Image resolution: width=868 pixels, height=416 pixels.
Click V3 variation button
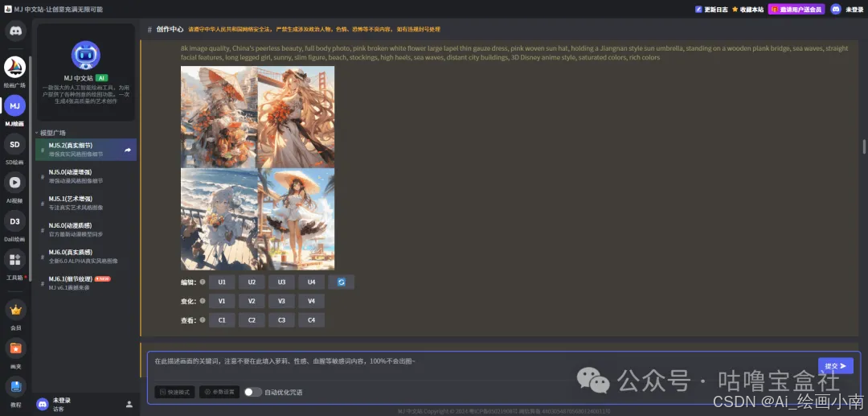pyautogui.click(x=282, y=301)
